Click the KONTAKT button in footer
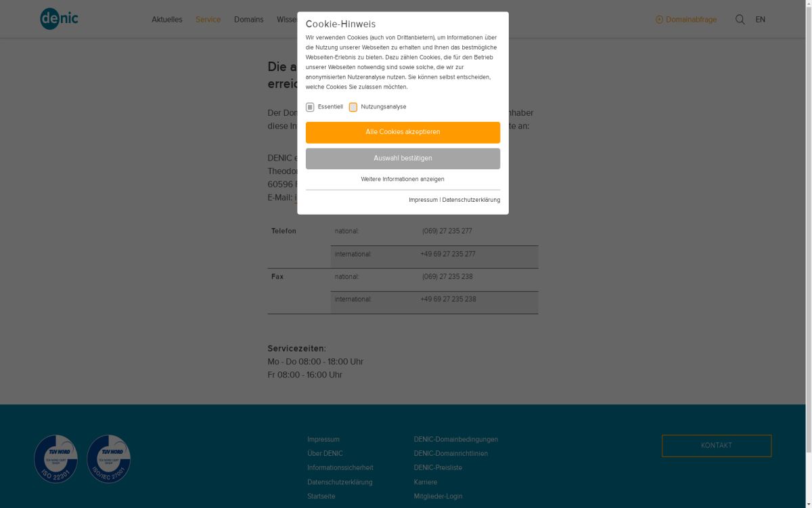Viewport: 812px width, 508px height. pyautogui.click(x=716, y=446)
